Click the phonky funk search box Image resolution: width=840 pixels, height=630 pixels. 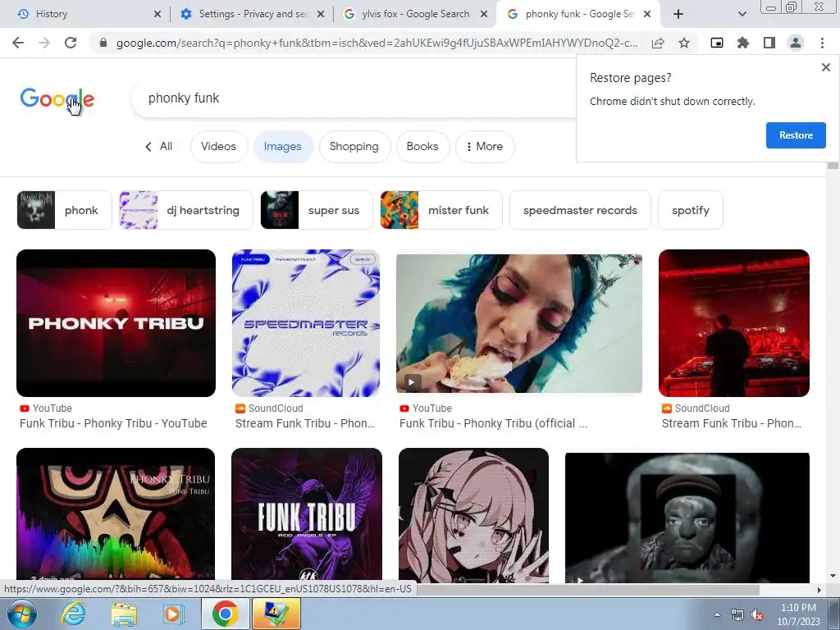[x=354, y=98]
